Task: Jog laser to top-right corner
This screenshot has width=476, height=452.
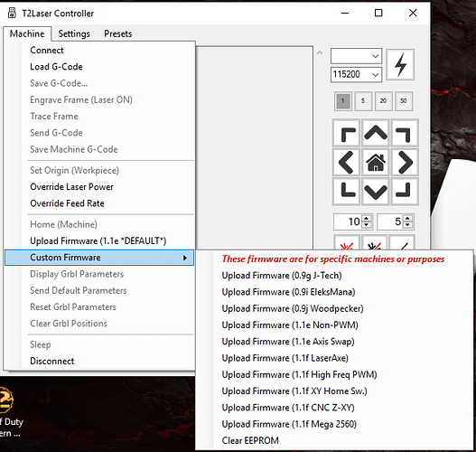Action: click(x=405, y=133)
